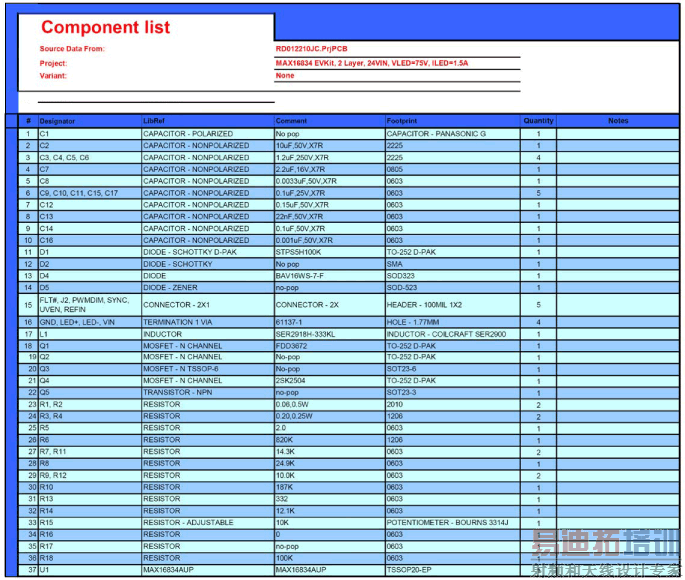Click comment cell STPS5H100K

tap(330, 252)
